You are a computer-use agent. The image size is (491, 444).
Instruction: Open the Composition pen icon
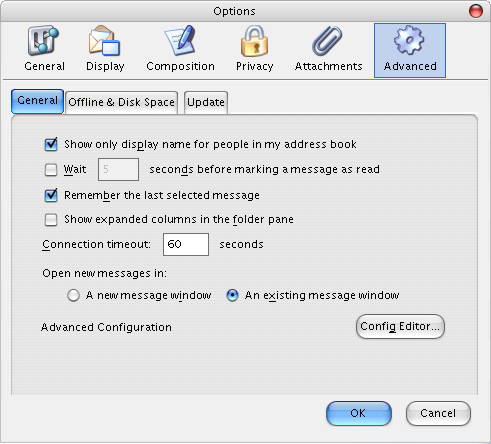[180, 41]
